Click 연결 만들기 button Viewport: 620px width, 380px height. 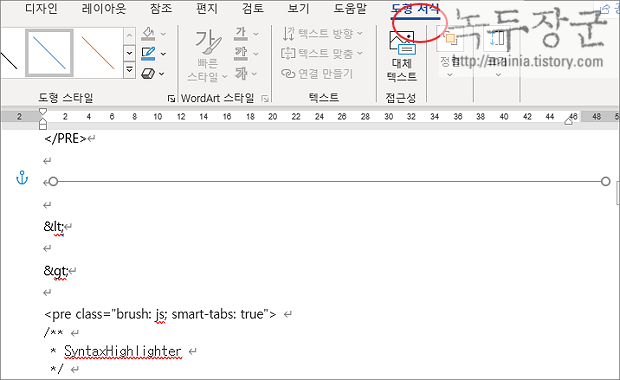[x=317, y=74]
